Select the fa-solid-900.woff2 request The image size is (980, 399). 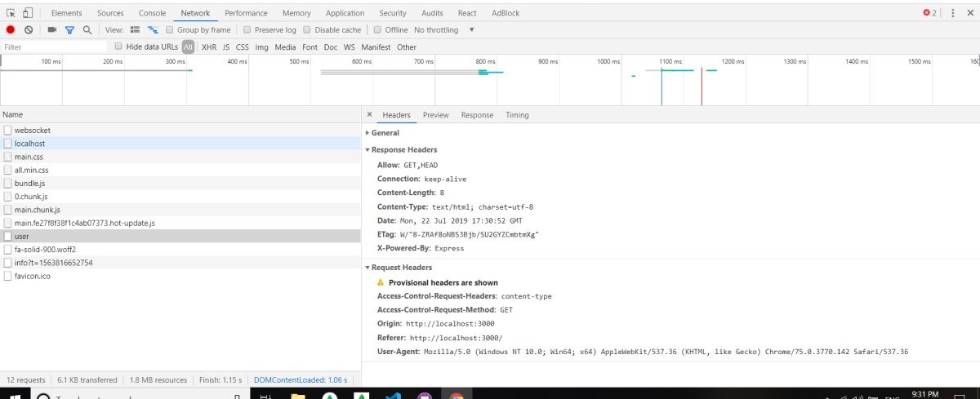click(180, 250)
